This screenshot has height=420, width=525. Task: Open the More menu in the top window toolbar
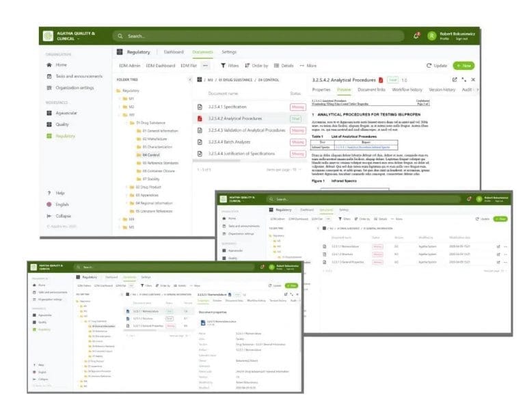[x=308, y=66]
